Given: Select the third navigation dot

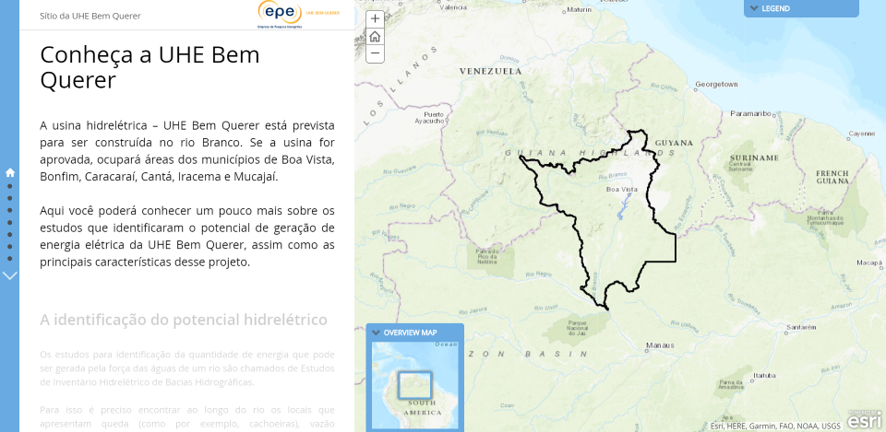Looking at the screenshot, I should tap(10, 210).
